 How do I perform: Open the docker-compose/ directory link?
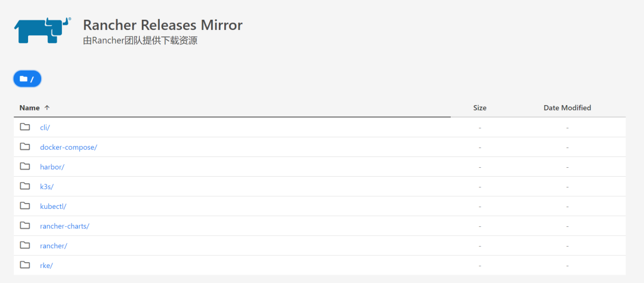click(68, 147)
